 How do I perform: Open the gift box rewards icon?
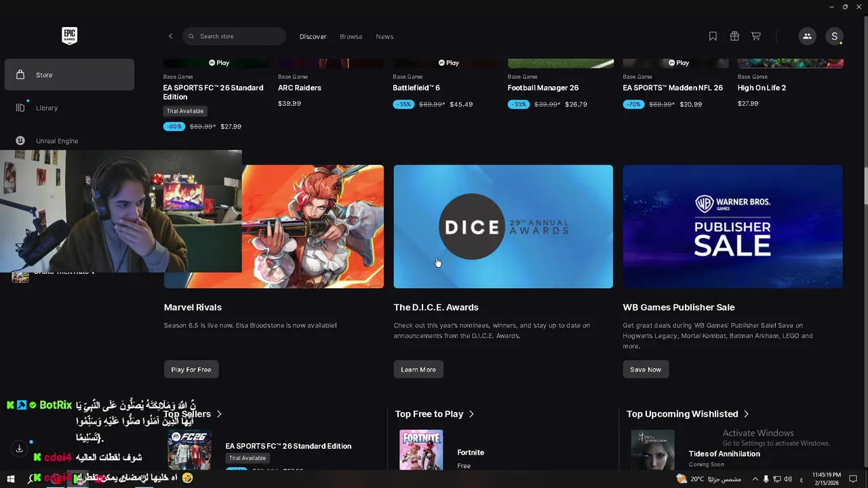pyautogui.click(x=734, y=37)
